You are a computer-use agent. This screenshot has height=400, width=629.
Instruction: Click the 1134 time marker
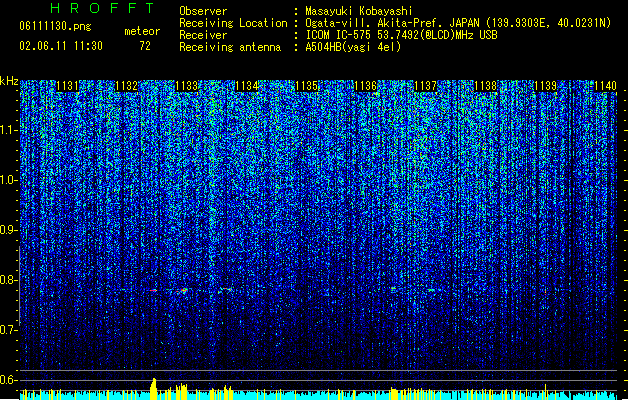coord(246,86)
